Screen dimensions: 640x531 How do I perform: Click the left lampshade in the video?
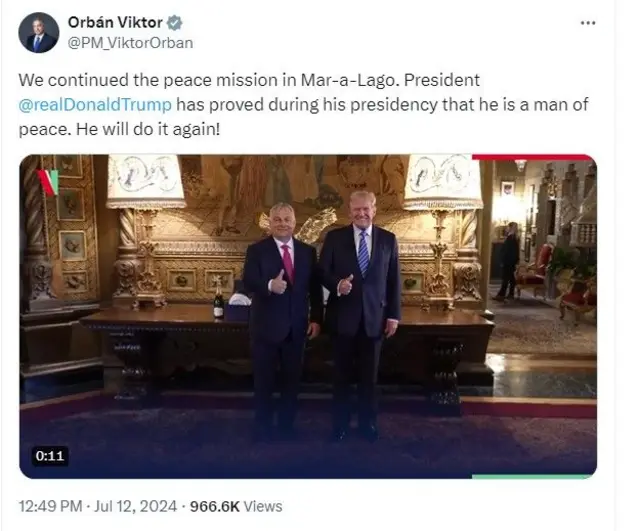(146, 181)
